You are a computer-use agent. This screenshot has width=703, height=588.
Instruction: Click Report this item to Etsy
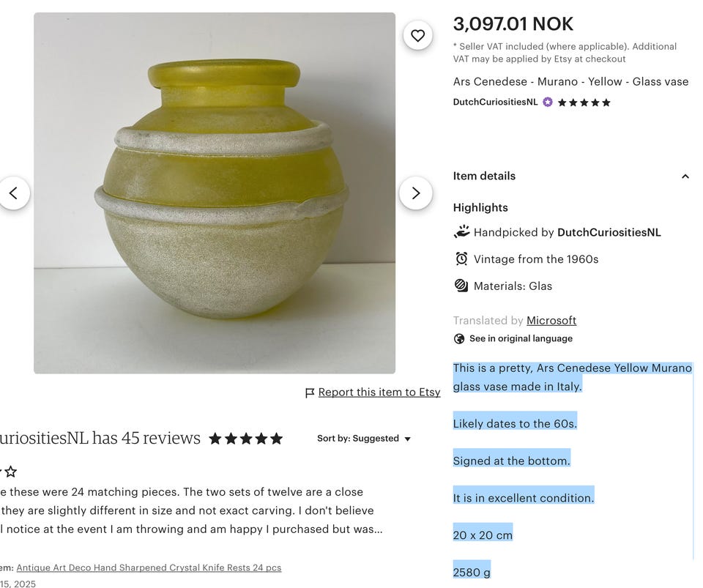(379, 392)
